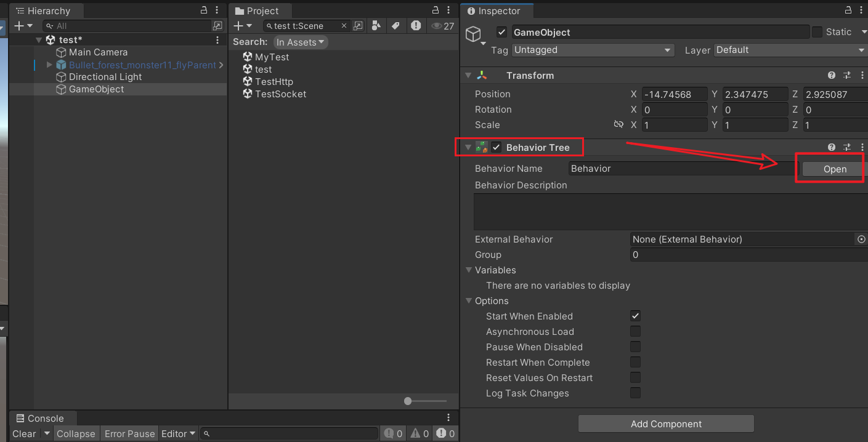Viewport: 868px width, 442px height.
Task: Lock the Hierarchy panel
Action: pyautogui.click(x=204, y=10)
